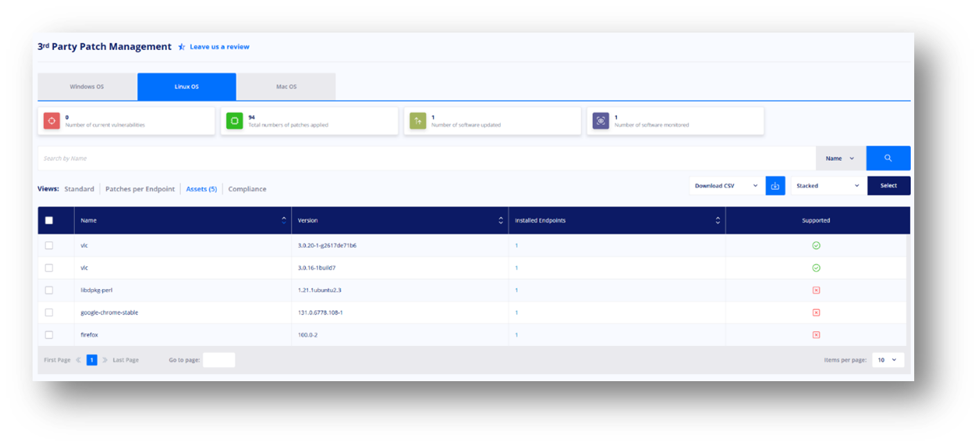This screenshot has height=447, width=980.
Task: Click the download CSV icon button
Action: [775, 186]
